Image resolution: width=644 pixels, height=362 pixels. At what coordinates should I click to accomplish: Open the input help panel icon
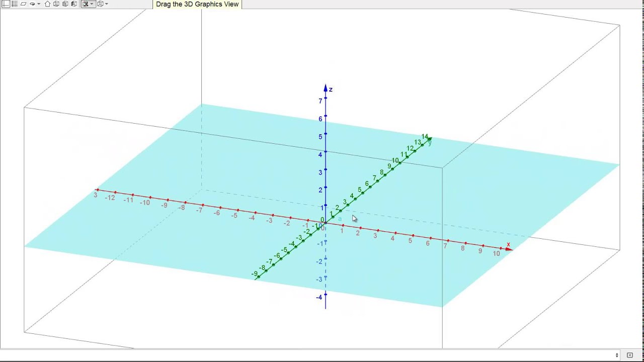(630, 355)
